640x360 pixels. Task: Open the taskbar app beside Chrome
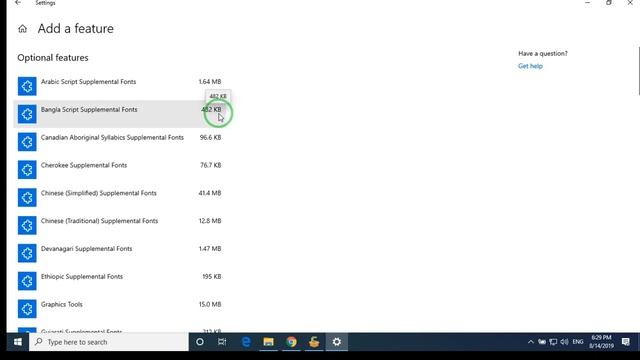pos(313,342)
